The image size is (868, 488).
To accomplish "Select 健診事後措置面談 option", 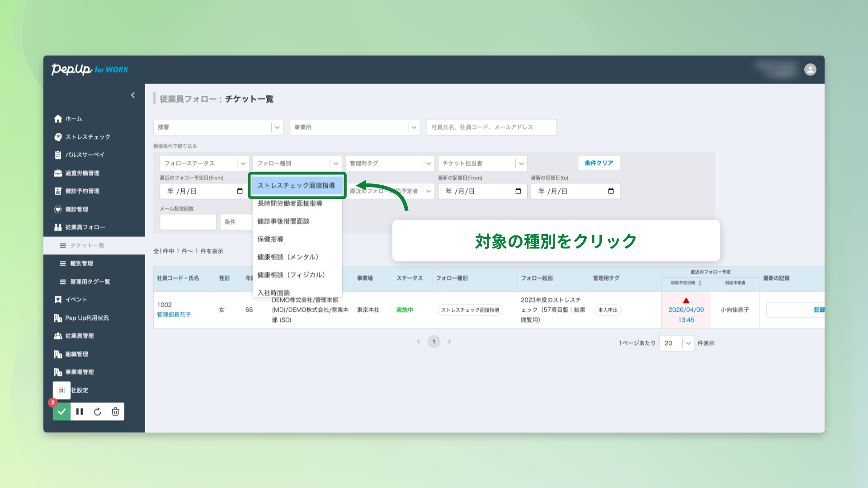I will tap(297, 221).
